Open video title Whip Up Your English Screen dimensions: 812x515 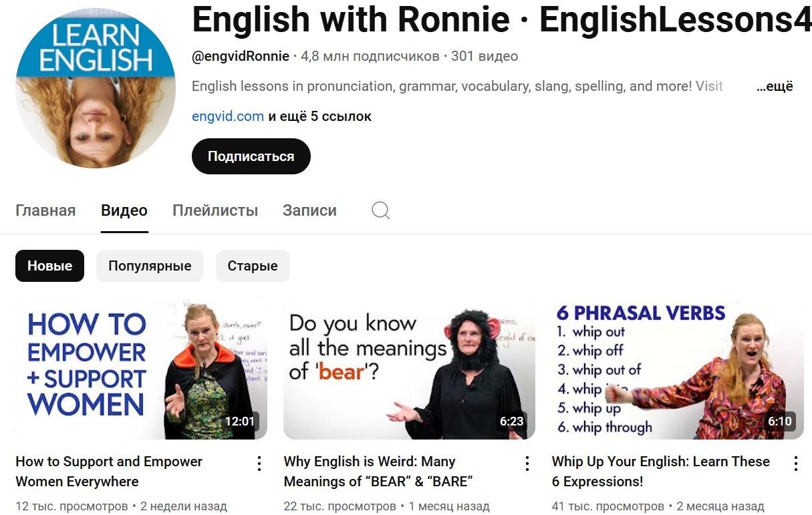[661, 472]
